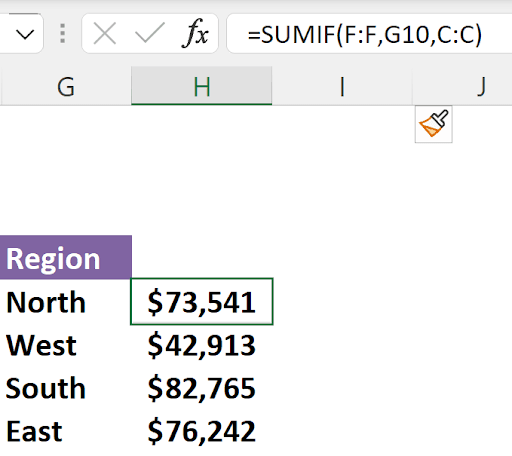Select the purple Region header cell
Image resolution: width=512 pixels, height=456 pixels.
(x=66, y=257)
